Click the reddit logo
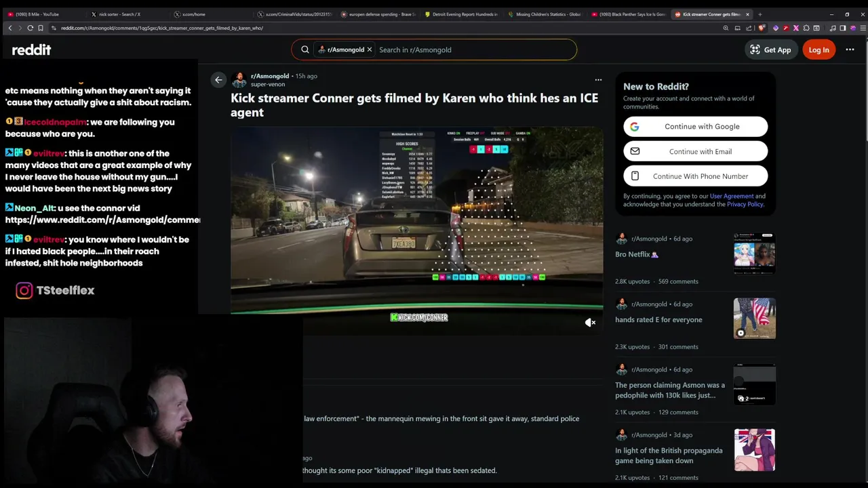This screenshot has height=488, width=868. pos(31,49)
